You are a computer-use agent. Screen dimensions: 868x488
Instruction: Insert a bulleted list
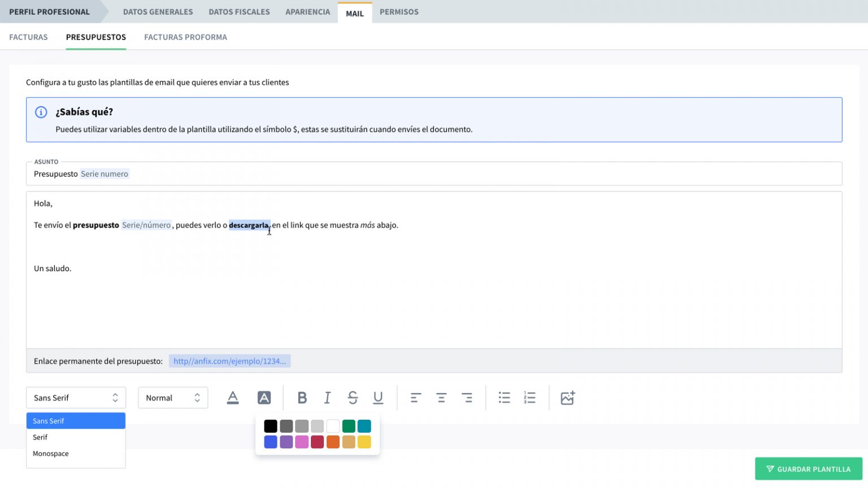tap(504, 398)
